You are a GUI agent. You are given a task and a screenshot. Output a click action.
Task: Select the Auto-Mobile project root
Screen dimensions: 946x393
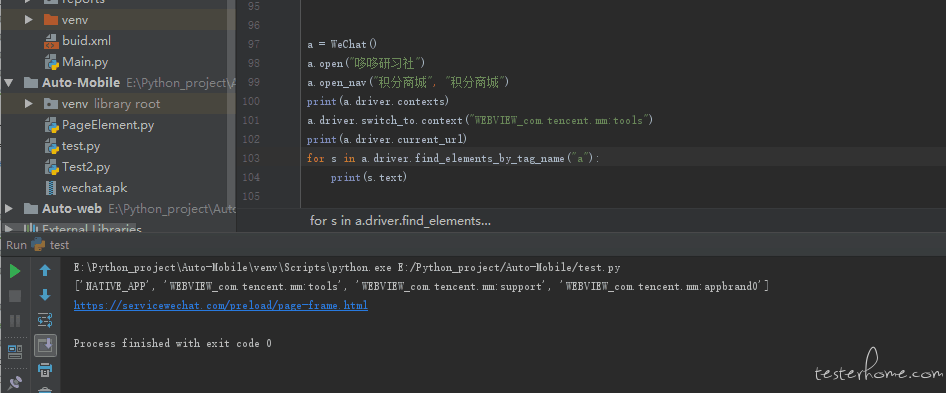[81, 83]
